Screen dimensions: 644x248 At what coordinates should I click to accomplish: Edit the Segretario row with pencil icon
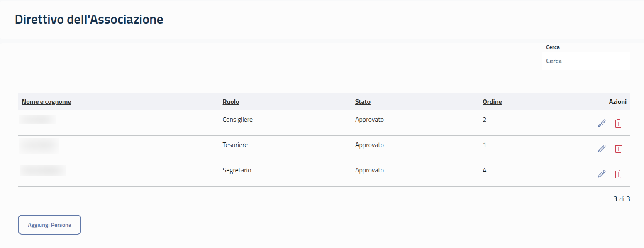click(602, 174)
